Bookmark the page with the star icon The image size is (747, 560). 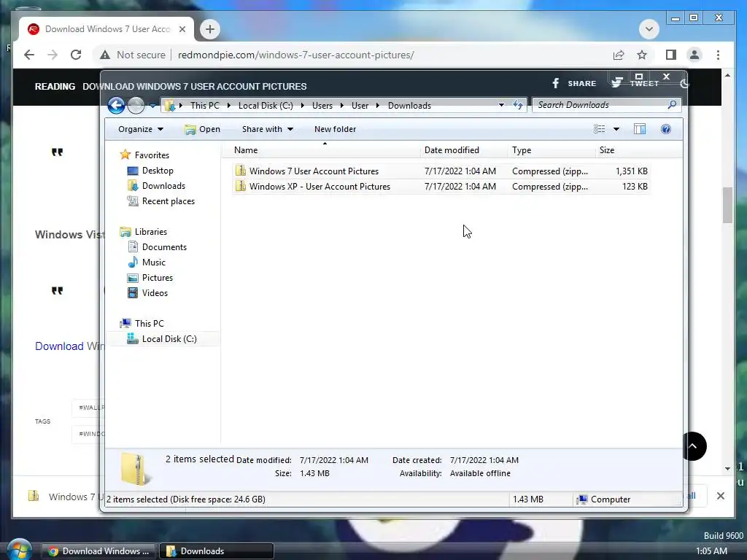tap(642, 55)
